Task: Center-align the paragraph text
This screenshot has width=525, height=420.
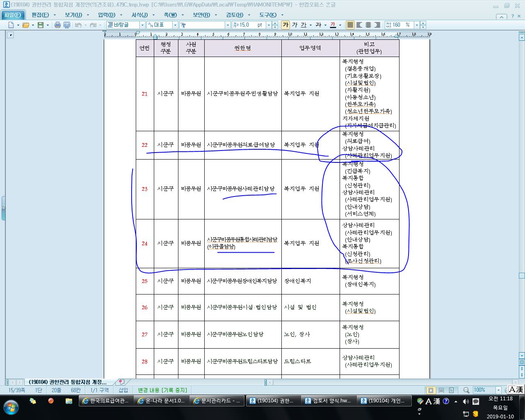Action: [x=368, y=25]
